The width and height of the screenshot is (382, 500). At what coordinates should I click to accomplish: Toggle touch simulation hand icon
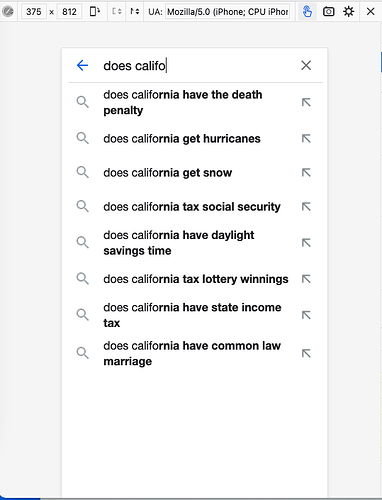pos(307,12)
